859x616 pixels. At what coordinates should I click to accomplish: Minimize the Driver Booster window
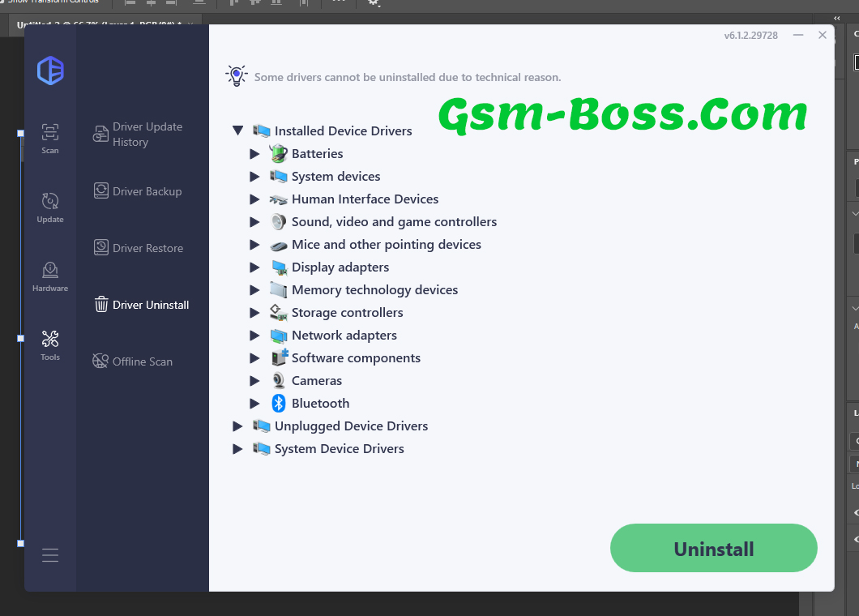coord(798,35)
